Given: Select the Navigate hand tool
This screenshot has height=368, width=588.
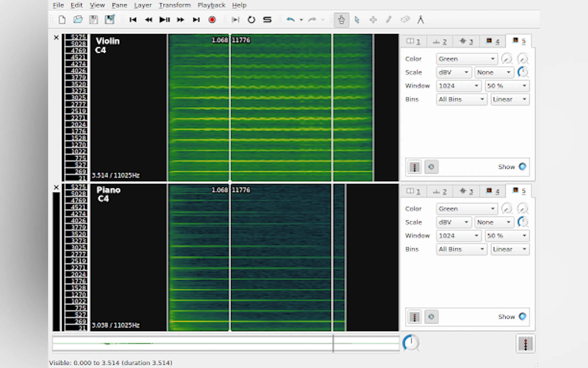Looking at the screenshot, I should [x=341, y=20].
